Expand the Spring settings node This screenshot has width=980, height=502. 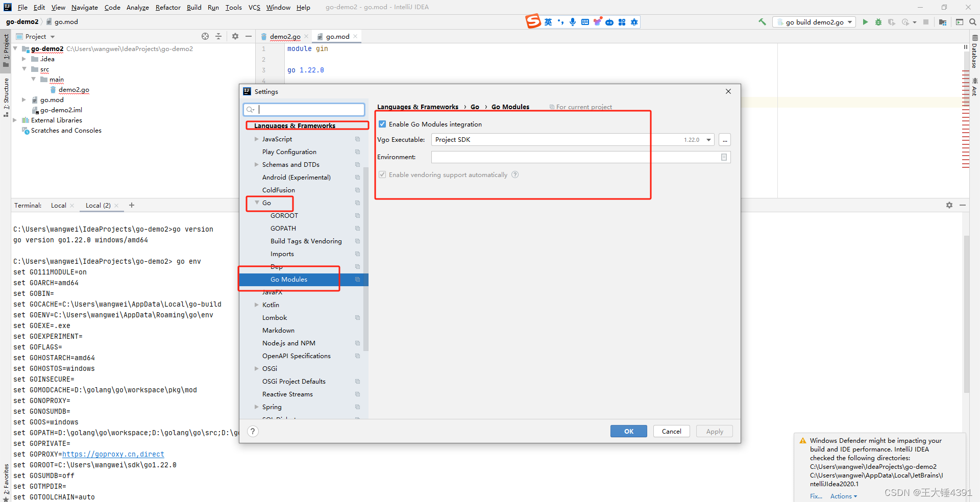click(257, 407)
